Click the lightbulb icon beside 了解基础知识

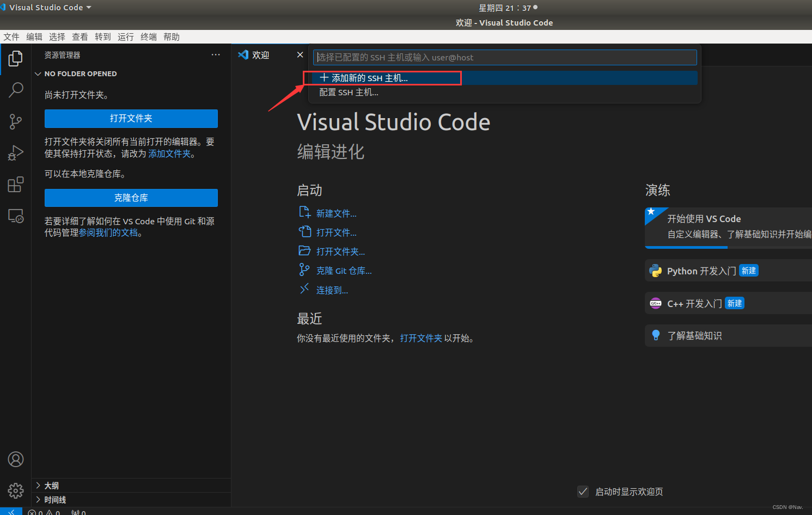coord(656,335)
